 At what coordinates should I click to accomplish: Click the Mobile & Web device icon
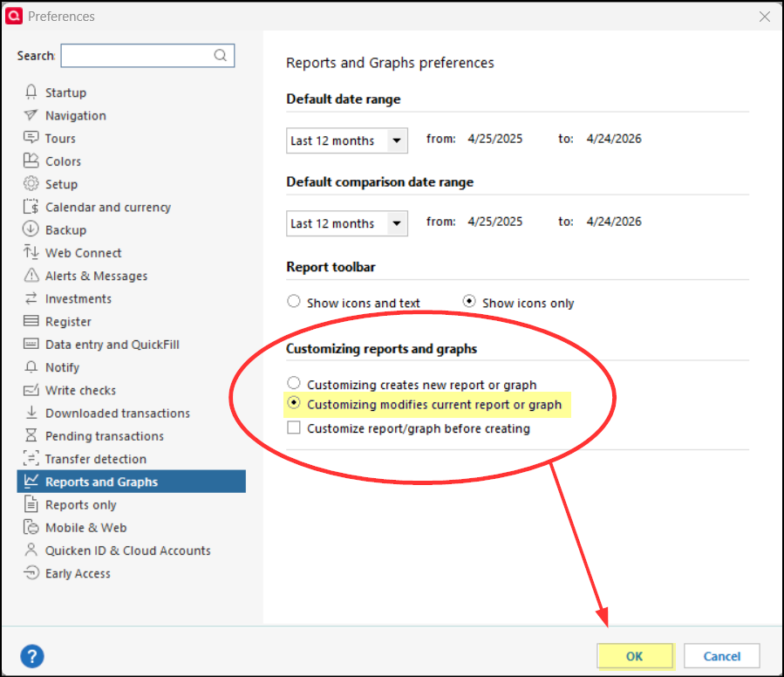pos(31,527)
